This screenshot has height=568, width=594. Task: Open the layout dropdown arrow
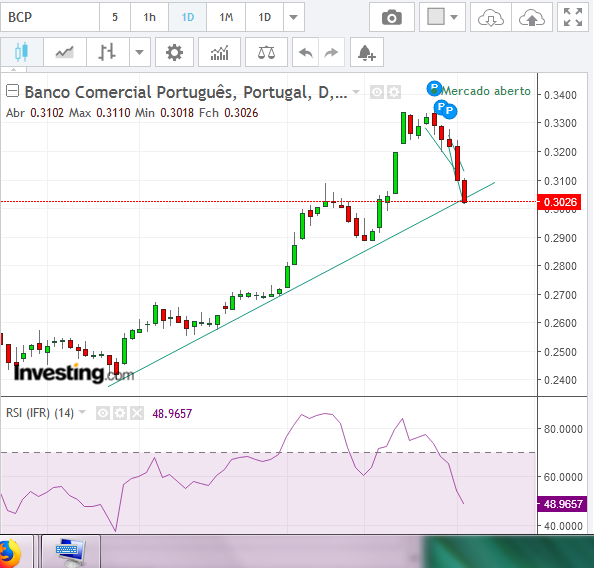tap(454, 17)
